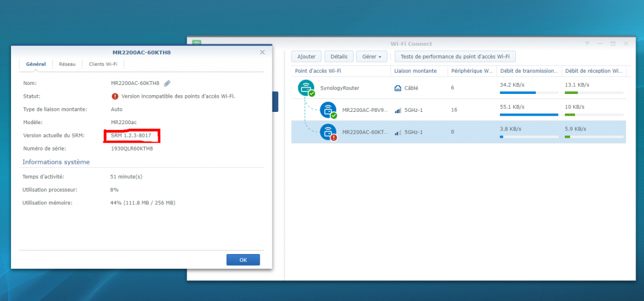Click the signal strength icon in the MR2200AC-60KT row
This screenshot has height=301, width=644.
click(397, 132)
